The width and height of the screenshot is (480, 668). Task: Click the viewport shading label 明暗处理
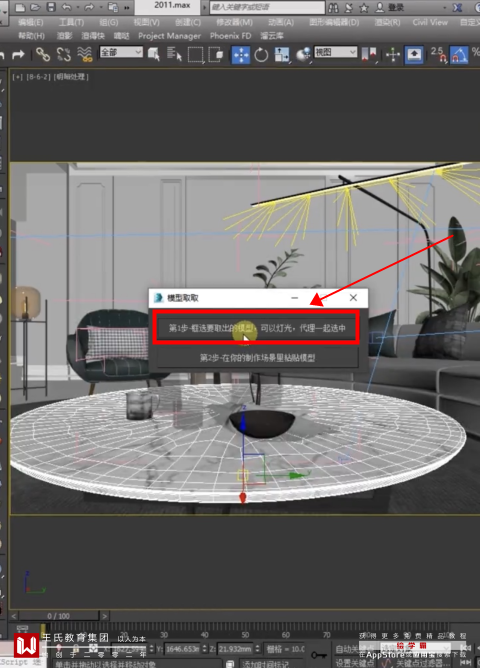tap(71, 77)
